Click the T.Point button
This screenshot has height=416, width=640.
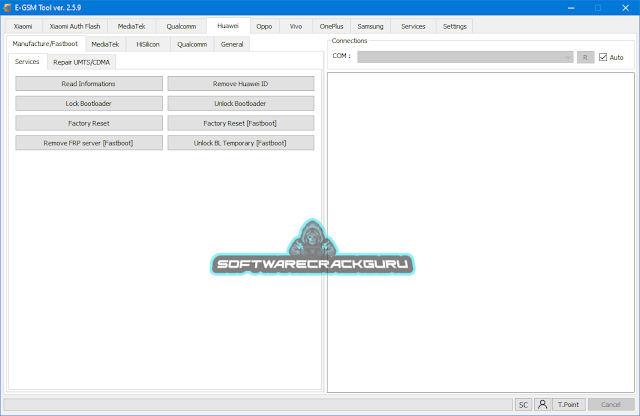click(569, 405)
